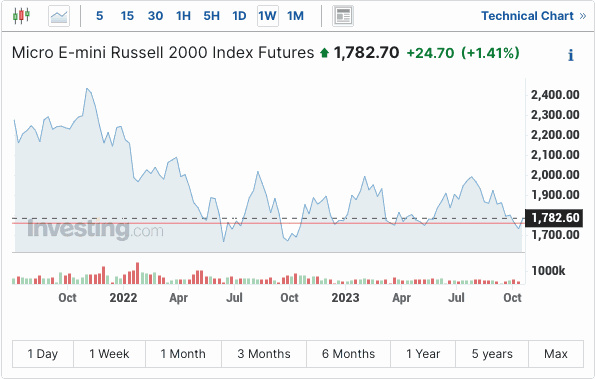Screen dimensions: 595x379
Task: Click the tallest red volume bar
Action: 137,273
